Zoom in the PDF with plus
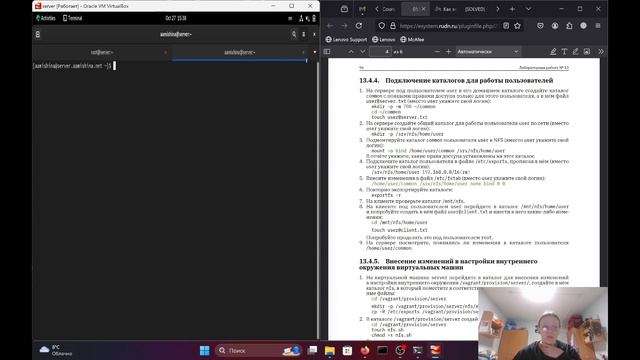The height and width of the screenshot is (360, 640). (449, 52)
